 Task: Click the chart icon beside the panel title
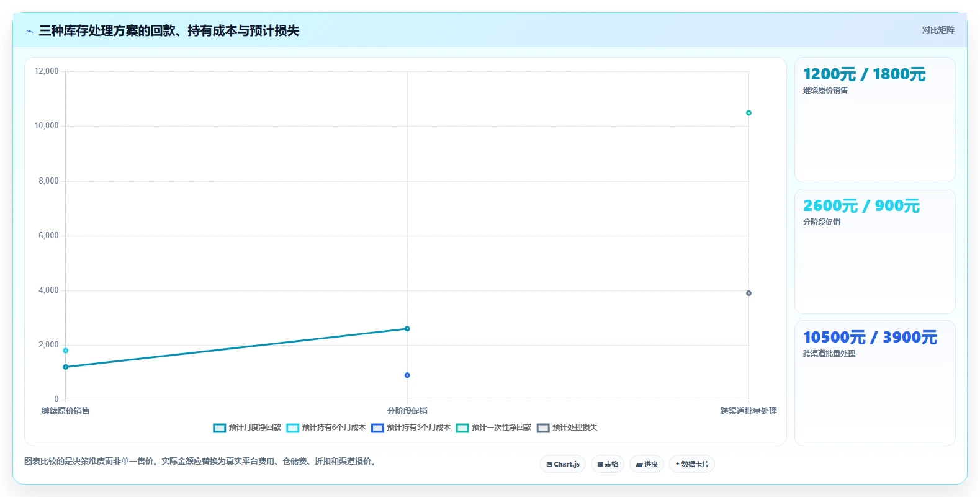click(x=29, y=31)
